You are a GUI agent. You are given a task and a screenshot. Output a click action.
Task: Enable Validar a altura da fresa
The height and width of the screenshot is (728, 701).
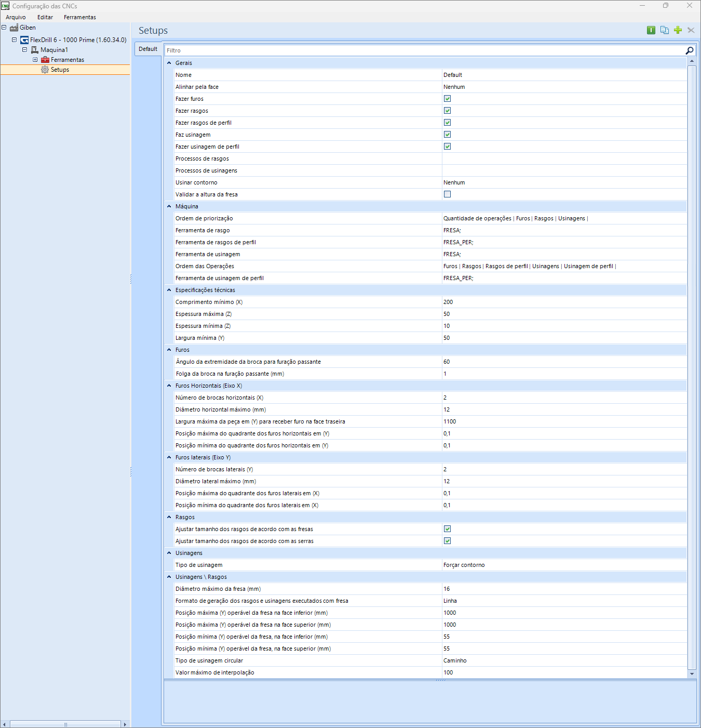tap(447, 194)
